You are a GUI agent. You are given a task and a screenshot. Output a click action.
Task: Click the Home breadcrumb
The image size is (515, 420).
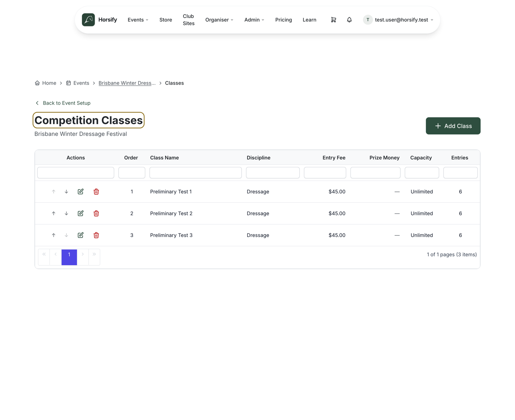click(45, 83)
